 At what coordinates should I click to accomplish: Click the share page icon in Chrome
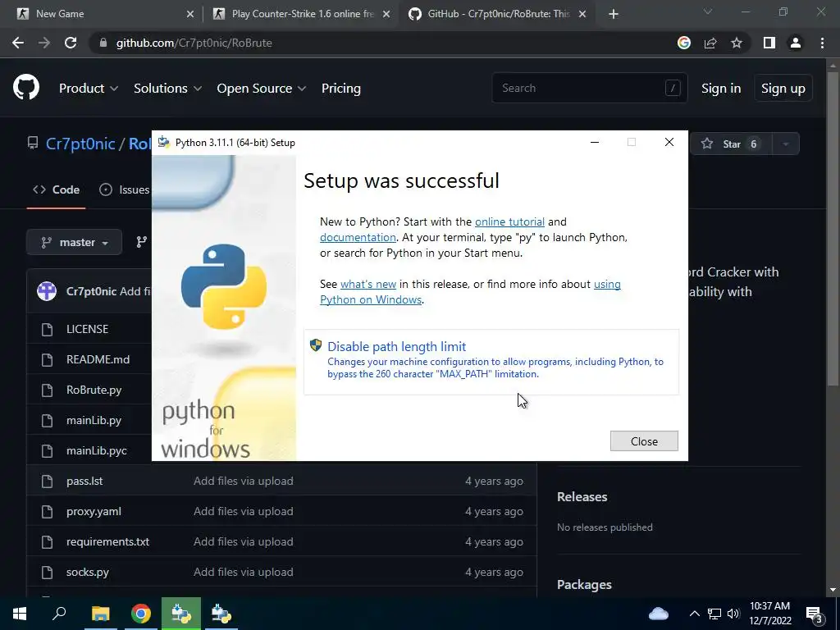(x=710, y=43)
